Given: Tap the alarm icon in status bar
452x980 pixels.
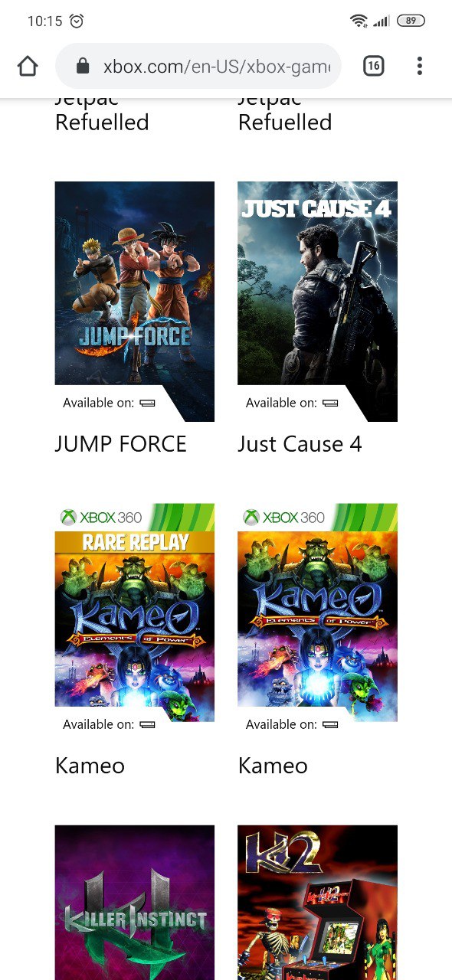Looking at the screenshot, I should pos(77,21).
